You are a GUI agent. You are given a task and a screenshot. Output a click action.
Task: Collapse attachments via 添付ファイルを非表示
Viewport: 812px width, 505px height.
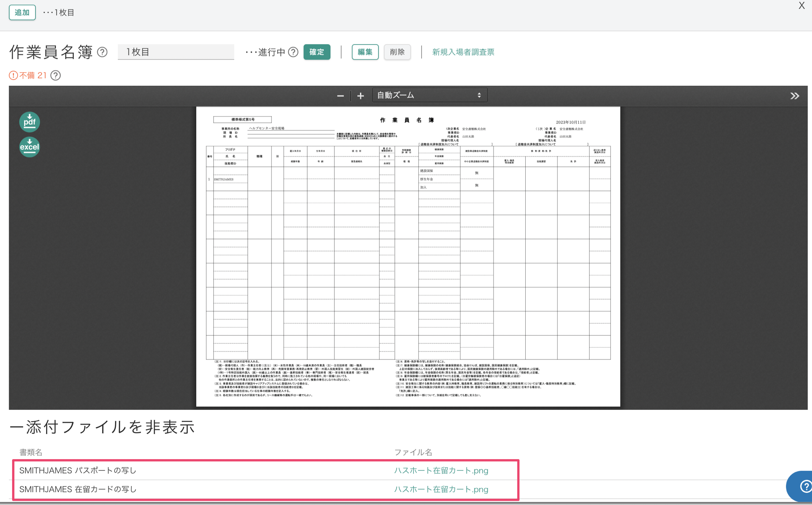pos(102,427)
